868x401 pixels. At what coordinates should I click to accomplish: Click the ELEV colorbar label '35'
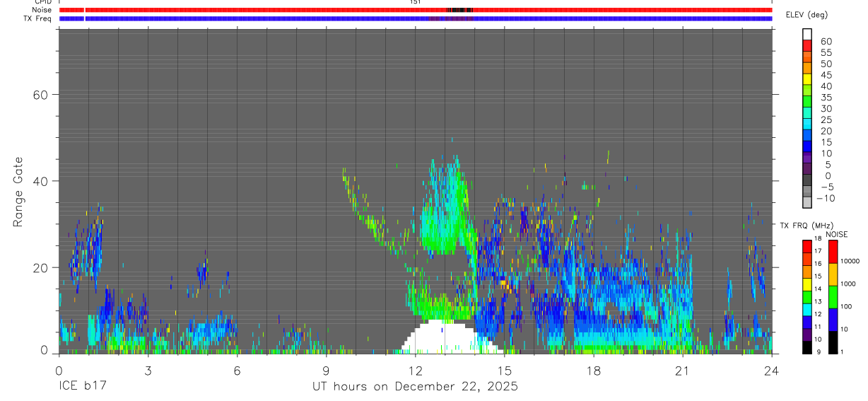coord(826,98)
